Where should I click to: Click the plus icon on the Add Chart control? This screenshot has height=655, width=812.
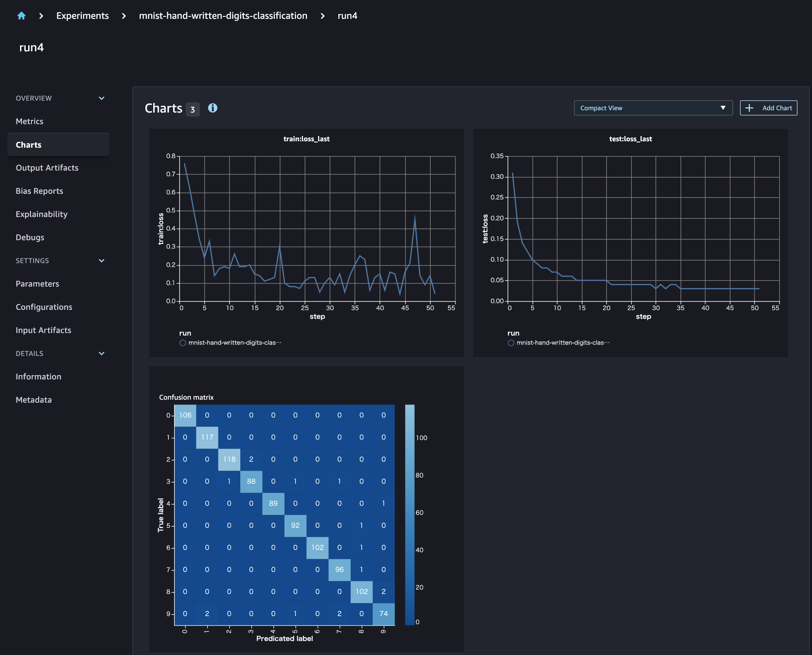pyautogui.click(x=749, y=108)
